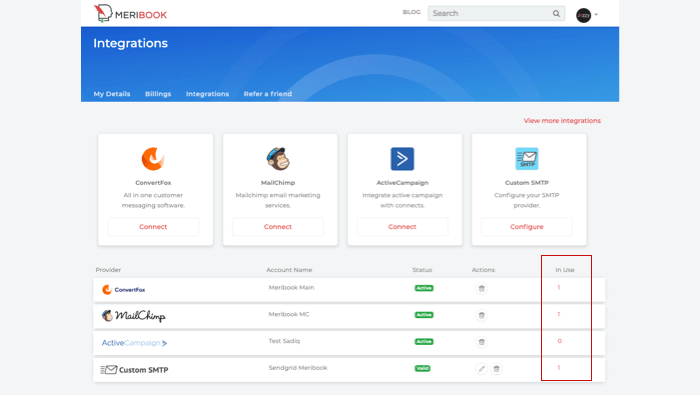Select the Integrations tab
This screenshot has width=700, height=395.
coord(208,94)
